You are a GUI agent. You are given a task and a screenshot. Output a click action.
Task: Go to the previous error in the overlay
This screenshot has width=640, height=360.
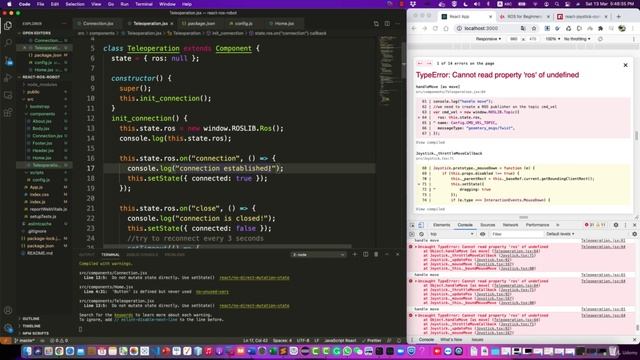point(420,63)
